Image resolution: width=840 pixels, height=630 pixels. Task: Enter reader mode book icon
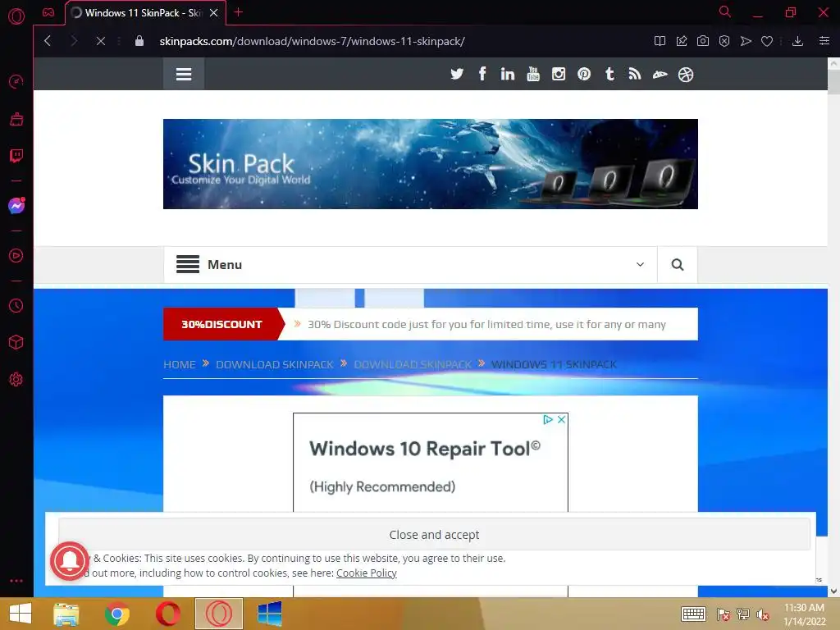660,41
